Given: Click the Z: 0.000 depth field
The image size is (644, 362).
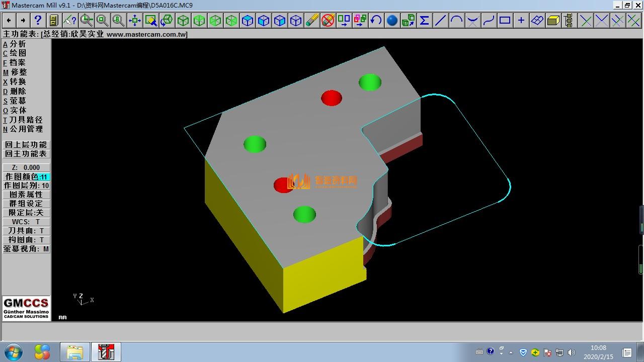Looking at the screenshot, I should click(26, 167).
